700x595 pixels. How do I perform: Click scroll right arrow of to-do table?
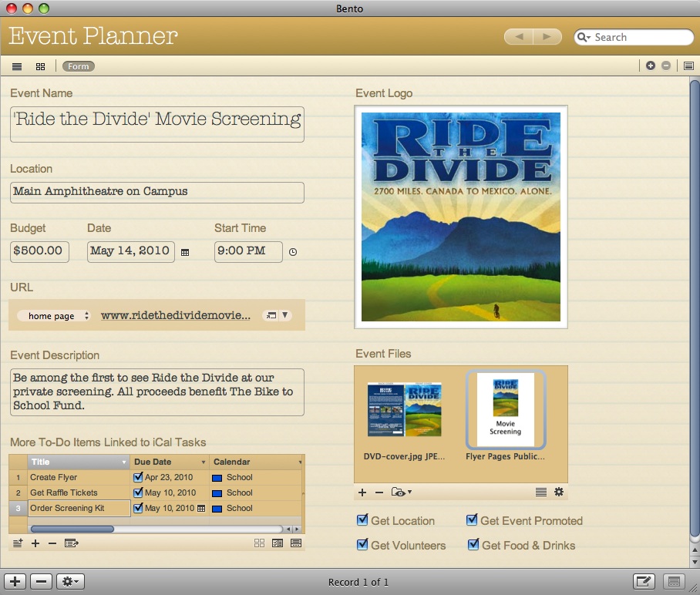(297, 529)
